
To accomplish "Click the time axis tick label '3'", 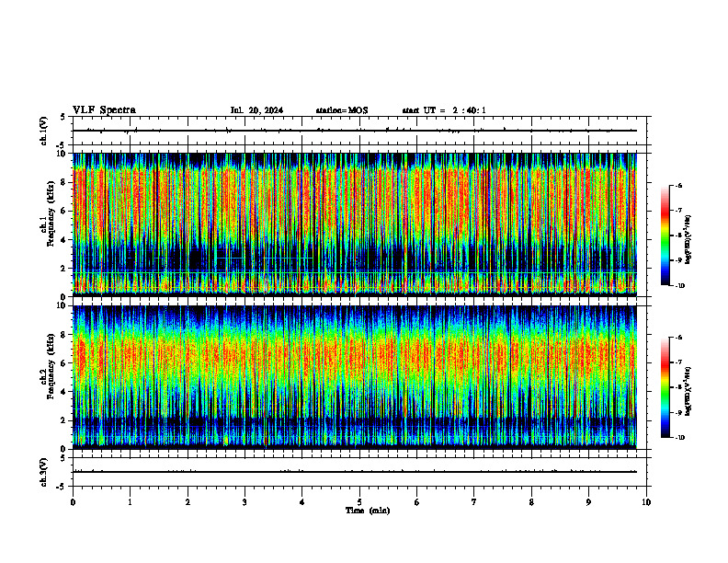I will click(245, 502).
